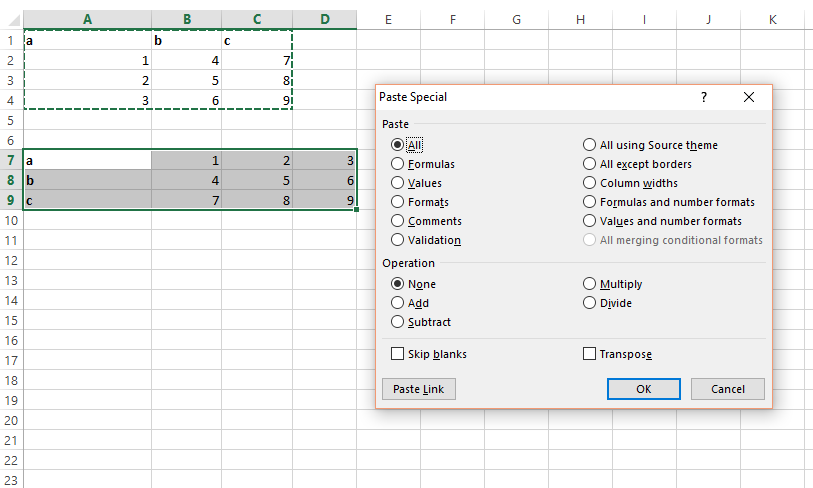813x488 pixels.
Task: Click the fill handle of selection
Action: tap(356, 210)
